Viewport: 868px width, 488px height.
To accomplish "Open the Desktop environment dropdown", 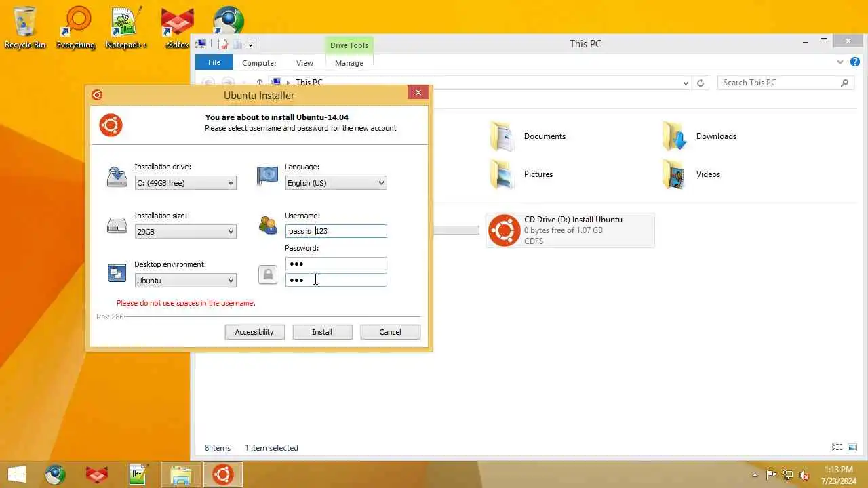I will pos(185,280).
